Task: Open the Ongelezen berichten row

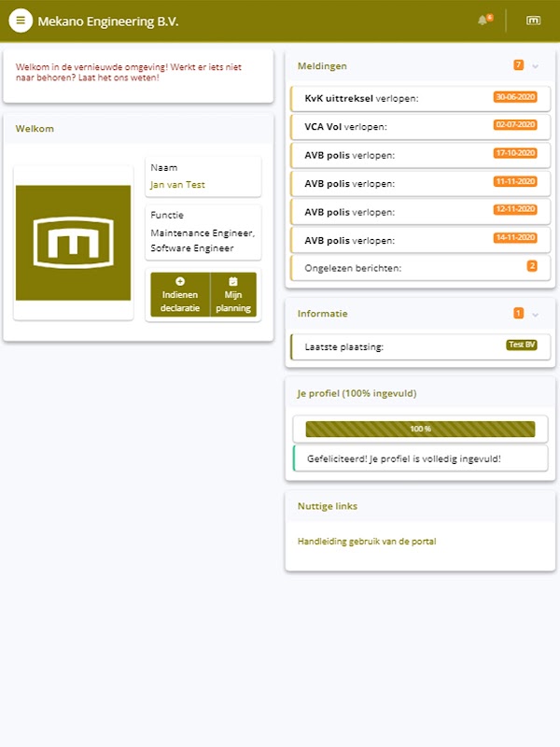Action: (421, 268)
